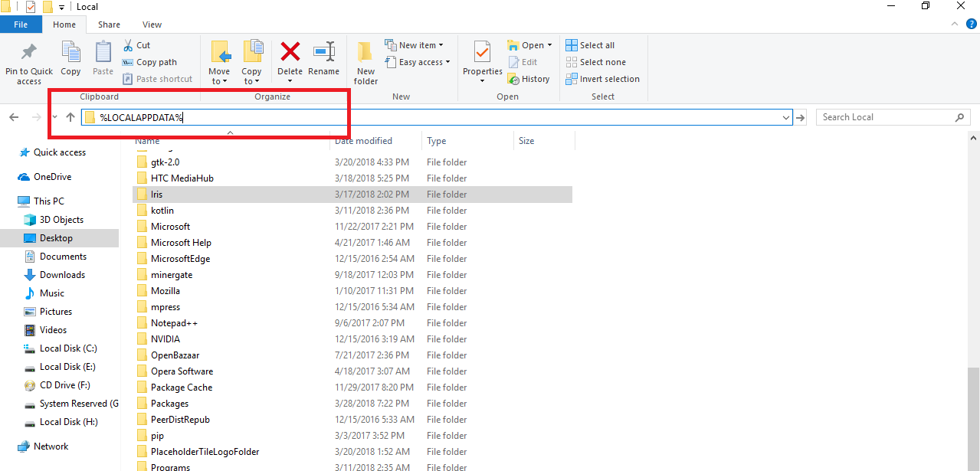
Task: Click the Rename ribbon icon
Action: tap(324, 52)
